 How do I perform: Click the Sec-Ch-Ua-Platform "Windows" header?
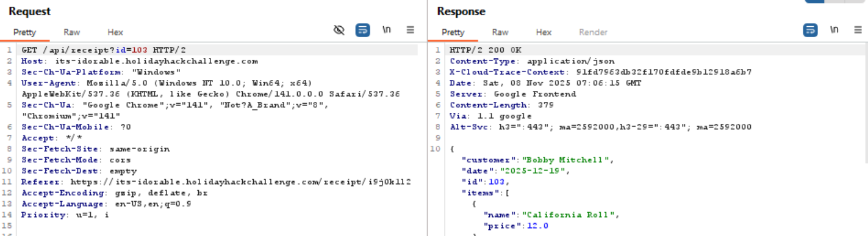point(101,72)
